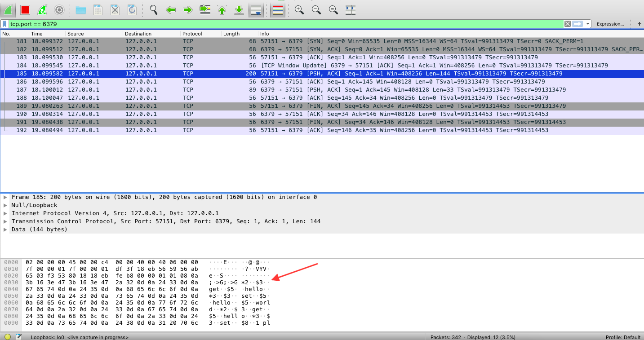Image resolution: width=644 pixels, height=340 pixels.
Task: Select packet 192 final ACK row
Action: 322,130
